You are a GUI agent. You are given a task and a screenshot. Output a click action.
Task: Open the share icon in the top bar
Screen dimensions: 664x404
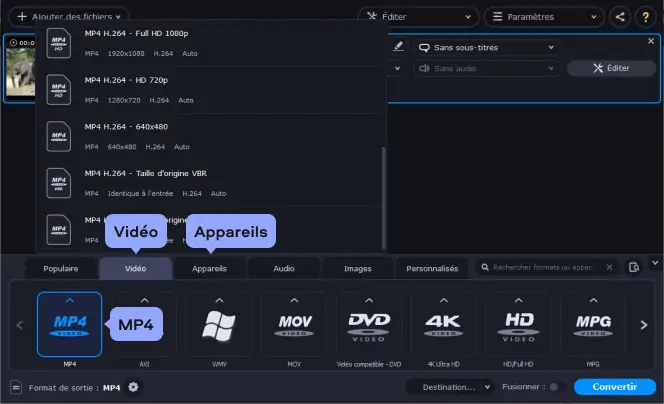(x=620, y=17)
